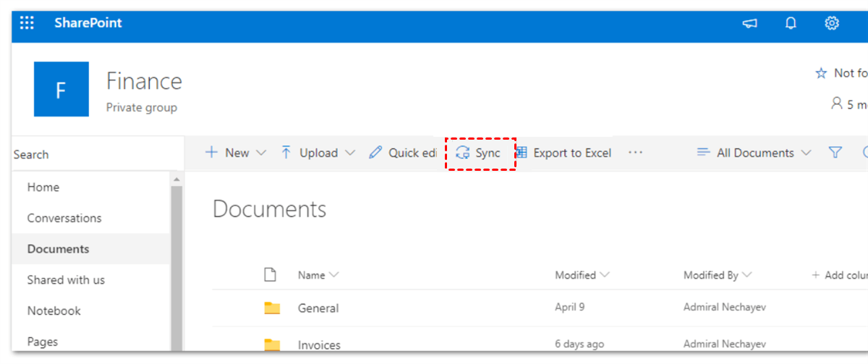Image resolution: width=868 pixels, height=364 pixels.
Task: Click the follow star icon
Action: pyautogui.click(x=821, y=73)
